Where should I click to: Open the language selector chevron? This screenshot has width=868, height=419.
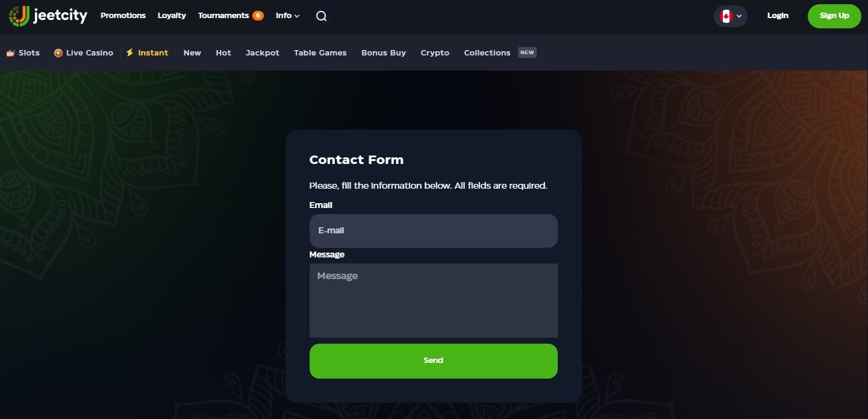point(739,16)
